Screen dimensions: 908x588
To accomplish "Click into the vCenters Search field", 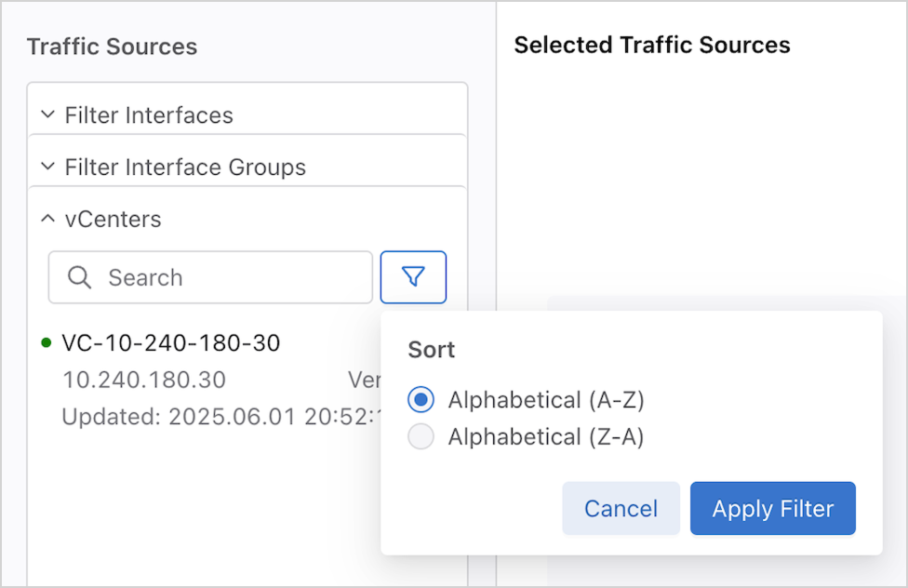I will [x=233, y=277].
